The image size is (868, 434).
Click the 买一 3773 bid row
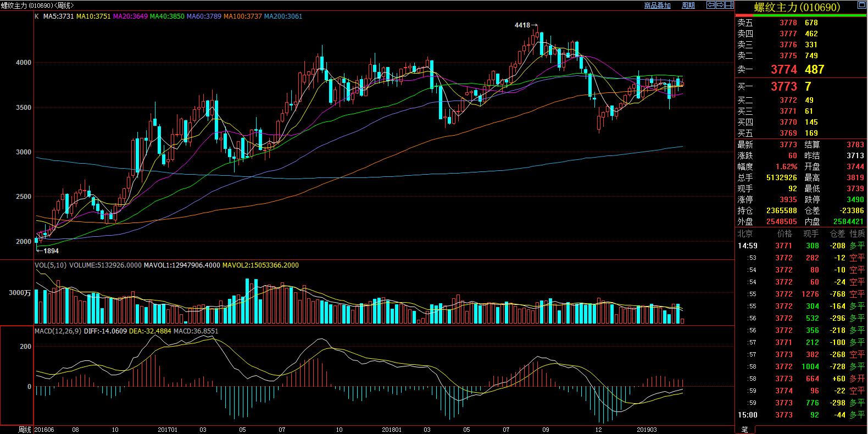pos(801,87)
